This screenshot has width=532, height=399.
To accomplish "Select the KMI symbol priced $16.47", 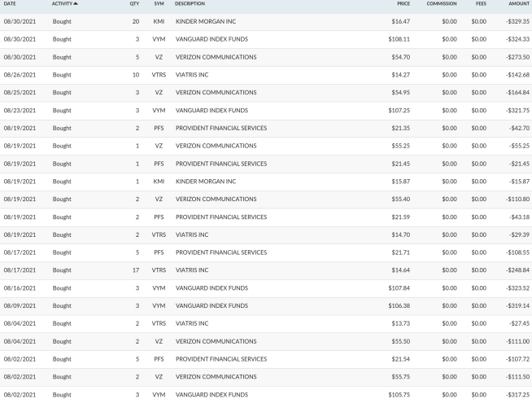I will tap(159, 21).
